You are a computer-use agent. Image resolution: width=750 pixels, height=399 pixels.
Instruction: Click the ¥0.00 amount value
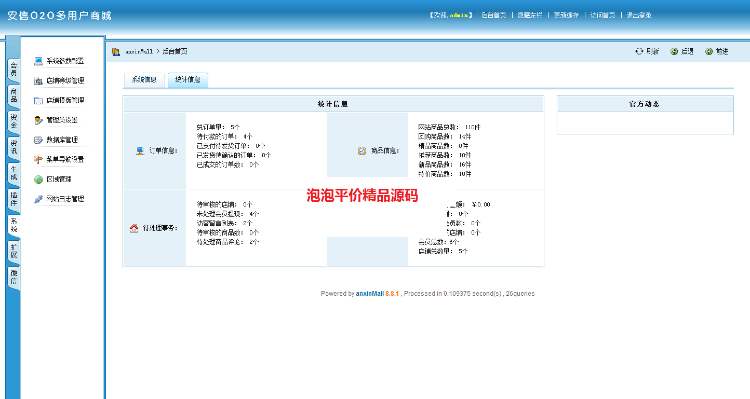481,204
